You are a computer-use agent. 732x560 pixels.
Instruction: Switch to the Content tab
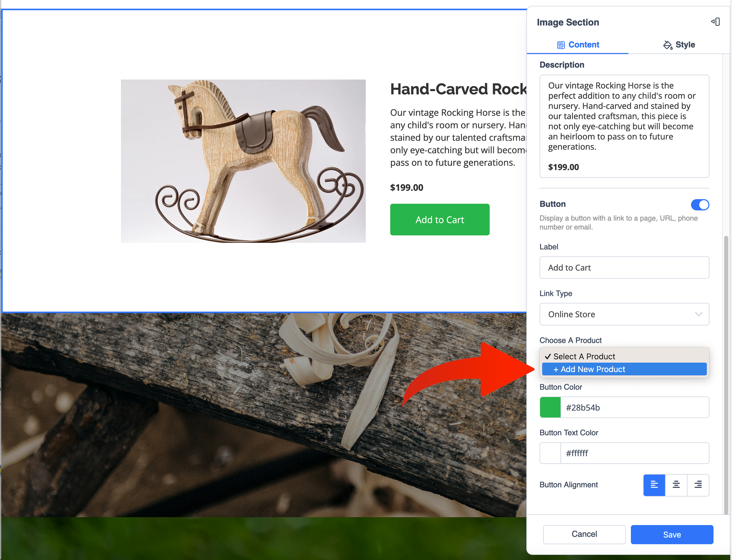[x=578, y=45]
